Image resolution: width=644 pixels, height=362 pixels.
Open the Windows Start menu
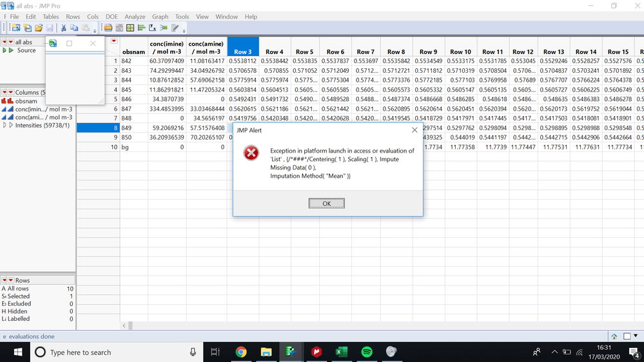tap(17, 352)
